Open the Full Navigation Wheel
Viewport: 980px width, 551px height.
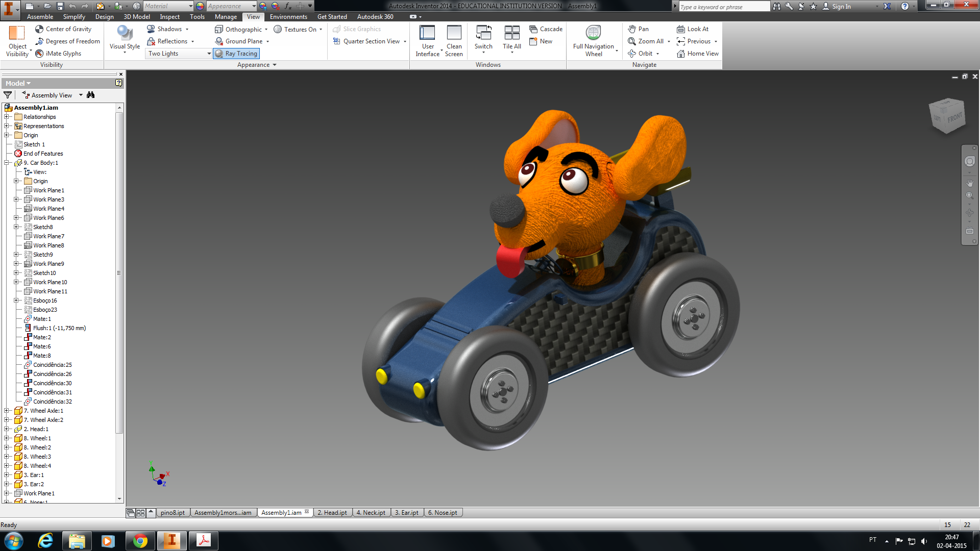(594, 41)
